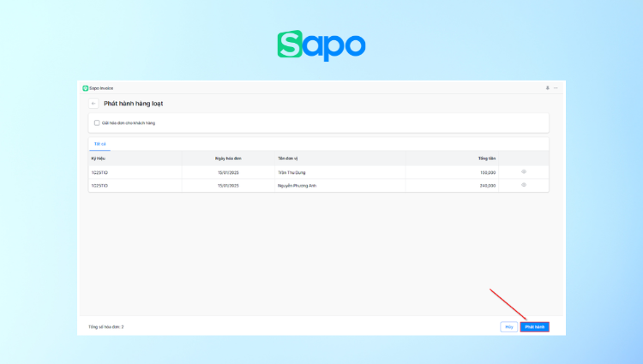643x364 pixels.
Task: Click the Tổng số hóa đơn: 2 label
Action: coord(105,326)
